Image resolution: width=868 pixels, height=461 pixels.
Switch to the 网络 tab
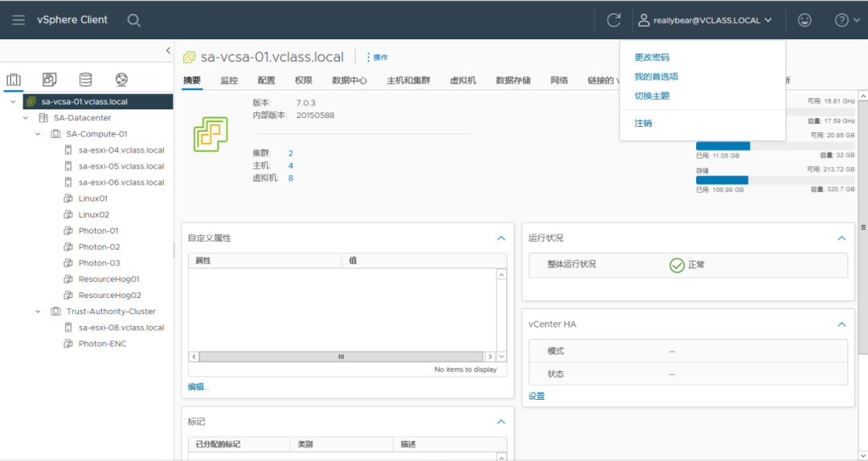(559, 80)
